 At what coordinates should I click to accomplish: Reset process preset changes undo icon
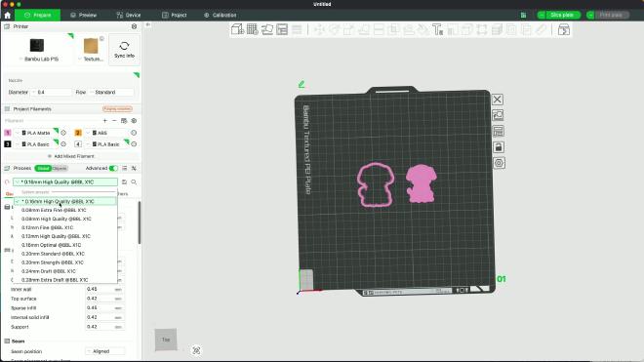click(7, 182)
